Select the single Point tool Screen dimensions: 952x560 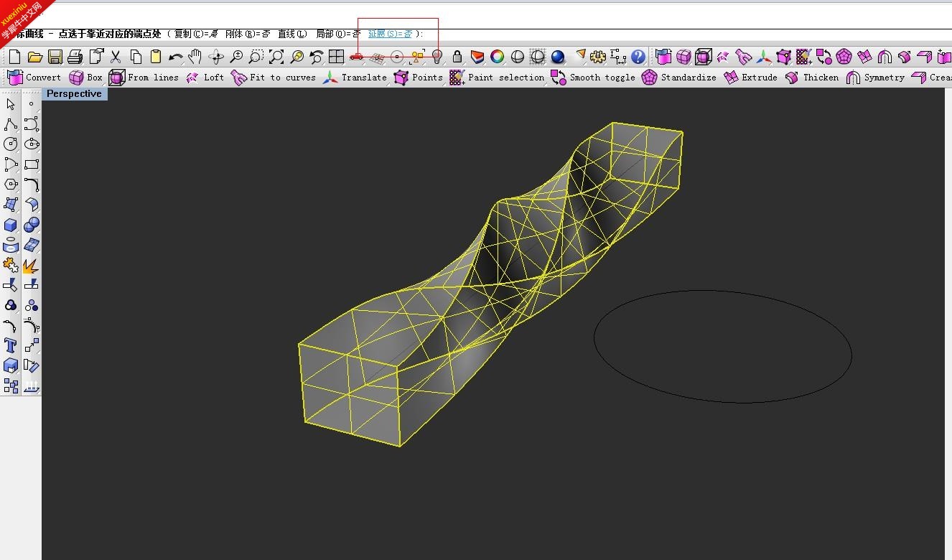point(31,104)
